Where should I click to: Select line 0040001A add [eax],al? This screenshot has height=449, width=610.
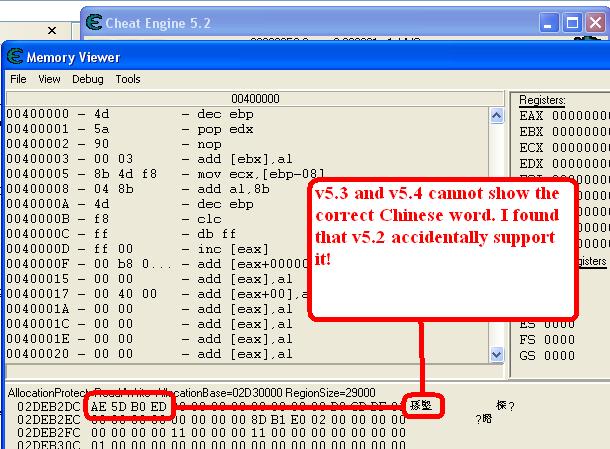[158, 309]
